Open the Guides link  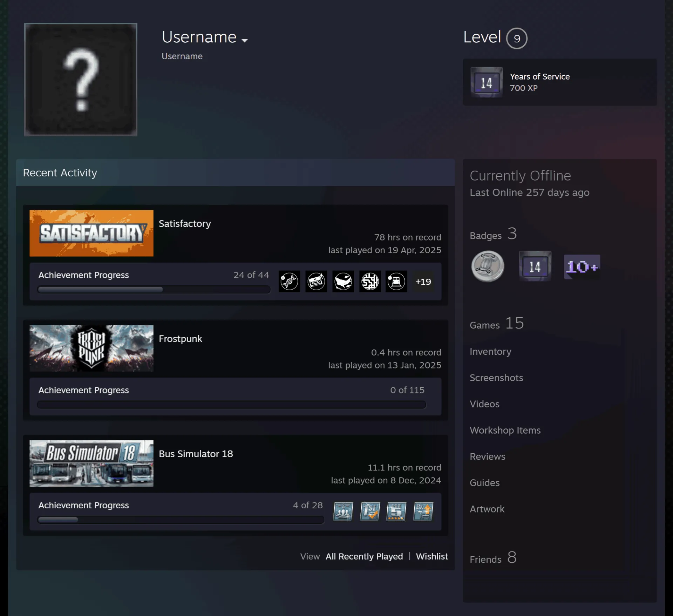(484, 483)
